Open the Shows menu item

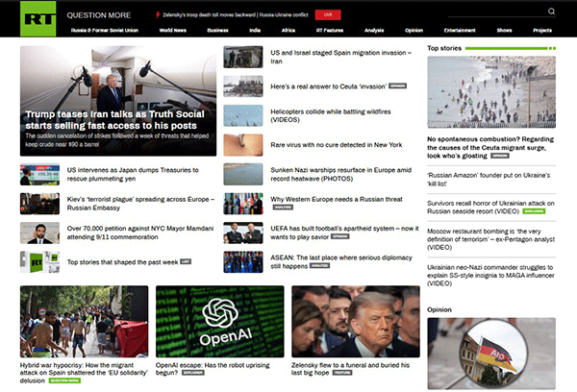pos(504,30)
